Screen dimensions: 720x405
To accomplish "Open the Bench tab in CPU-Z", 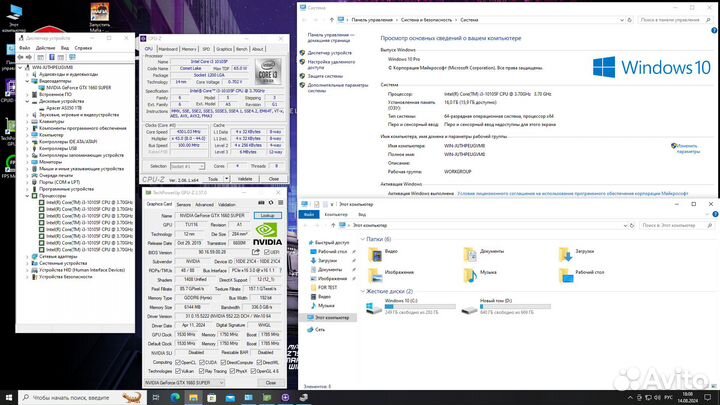I will click(x=242, y=49).
